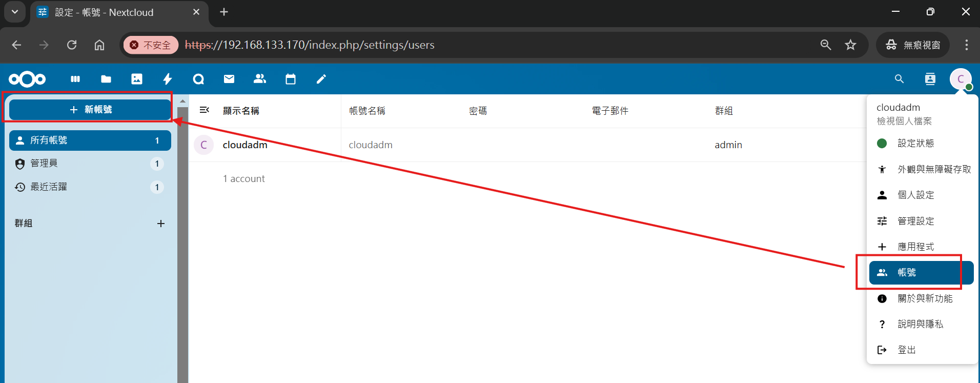980x383 pixels.
Task: Select the 管理員 account filter
Action: 44,164
